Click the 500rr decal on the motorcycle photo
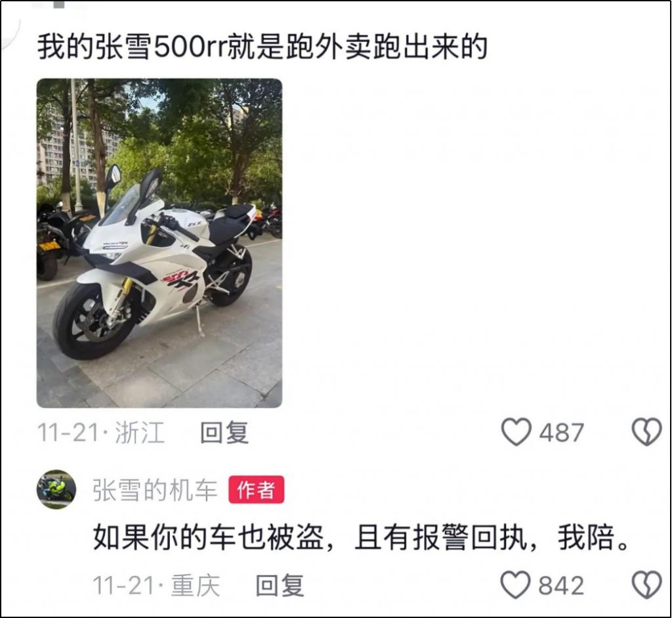Viewport: 672px width, 618px height. (180, 281)
